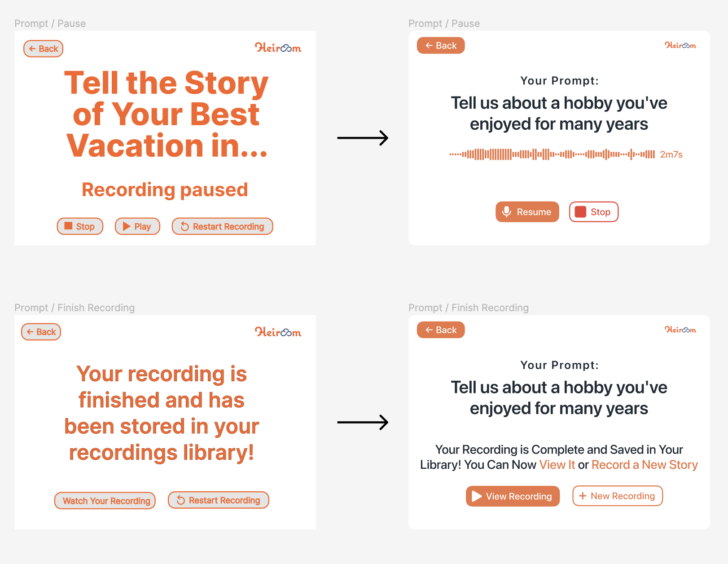Click the "Prompt / Finish Recording" breadcrumb
Viewport: 728px width, 564px height.
coord(75,308)
